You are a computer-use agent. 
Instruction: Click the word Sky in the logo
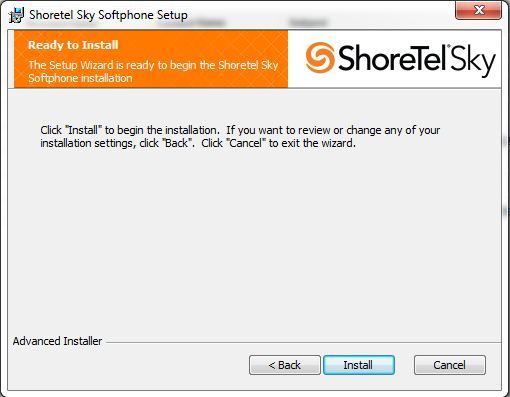tap(473, 61)
